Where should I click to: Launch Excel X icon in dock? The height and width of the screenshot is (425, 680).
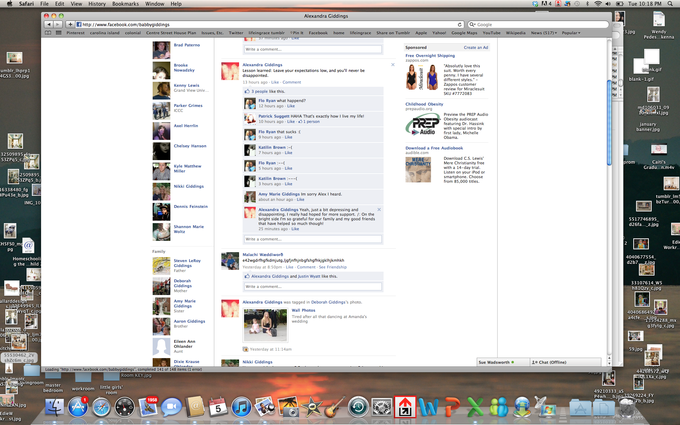[x=475, y=407]
